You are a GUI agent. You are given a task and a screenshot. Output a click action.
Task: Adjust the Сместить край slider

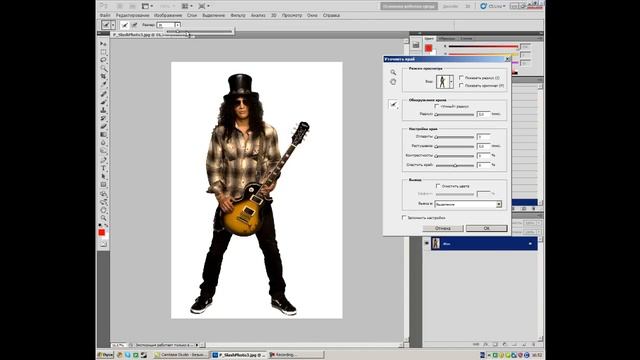(x=454, y=165)
